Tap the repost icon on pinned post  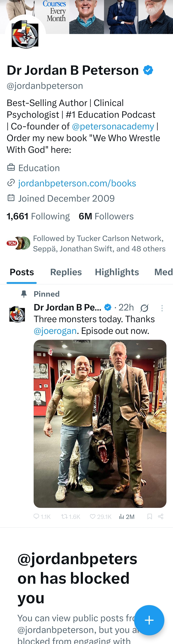64,517
